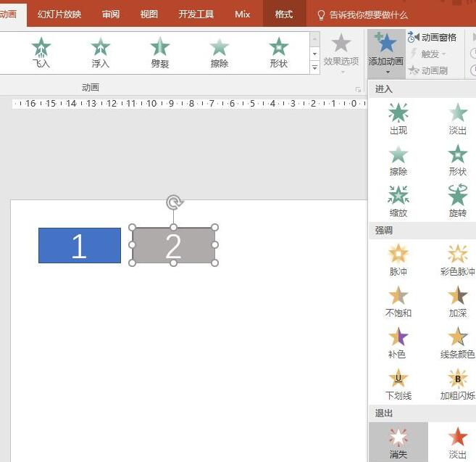Switch to the 幻灯片放映 tab
This screenshot has height=462, width=476.
(59, 15)
